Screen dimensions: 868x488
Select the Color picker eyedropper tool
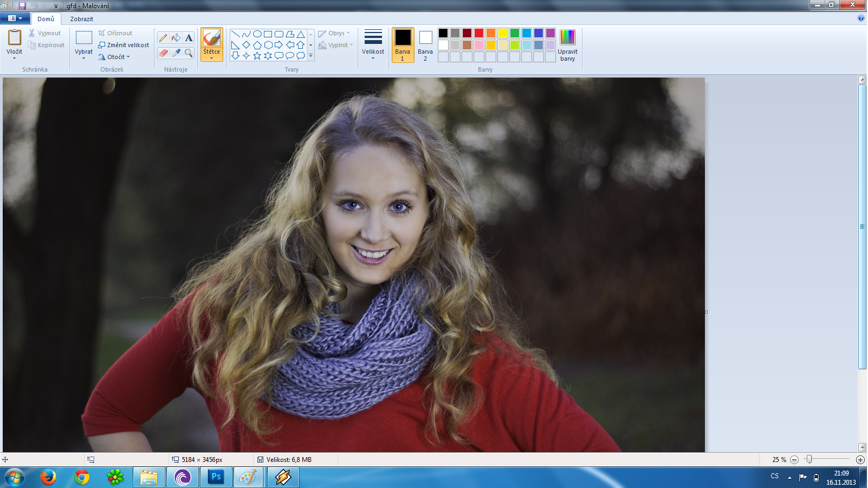point(176,53)
